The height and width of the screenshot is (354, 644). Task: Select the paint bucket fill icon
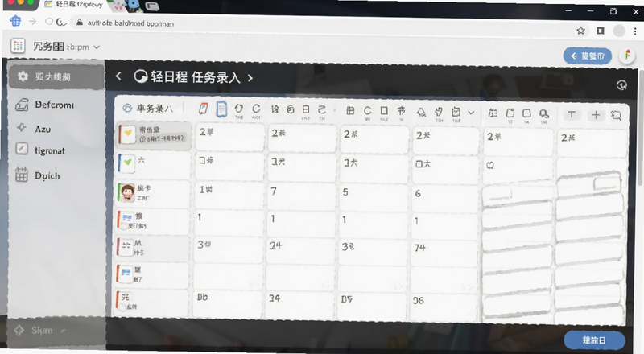pyautogui.click(x=421, y=112)
